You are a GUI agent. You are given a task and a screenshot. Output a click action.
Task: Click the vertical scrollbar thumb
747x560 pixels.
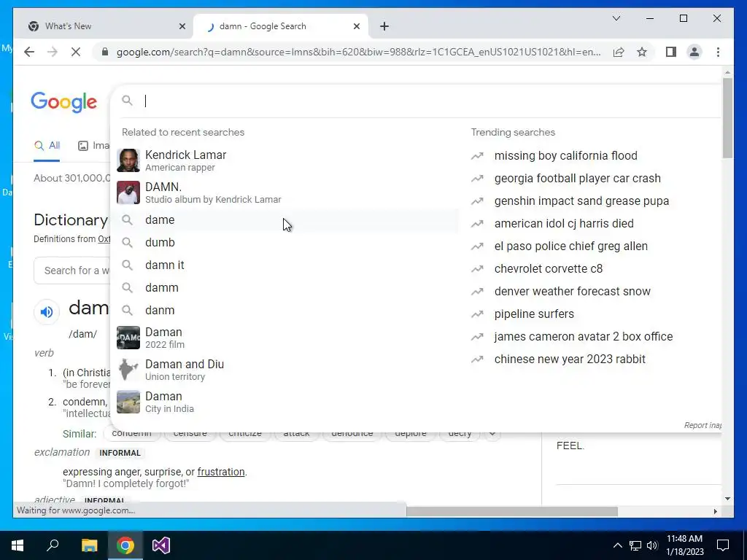click(727, 117)
